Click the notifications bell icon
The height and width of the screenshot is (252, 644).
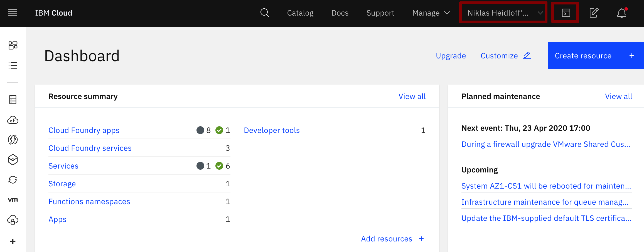[x=621, y=13]
